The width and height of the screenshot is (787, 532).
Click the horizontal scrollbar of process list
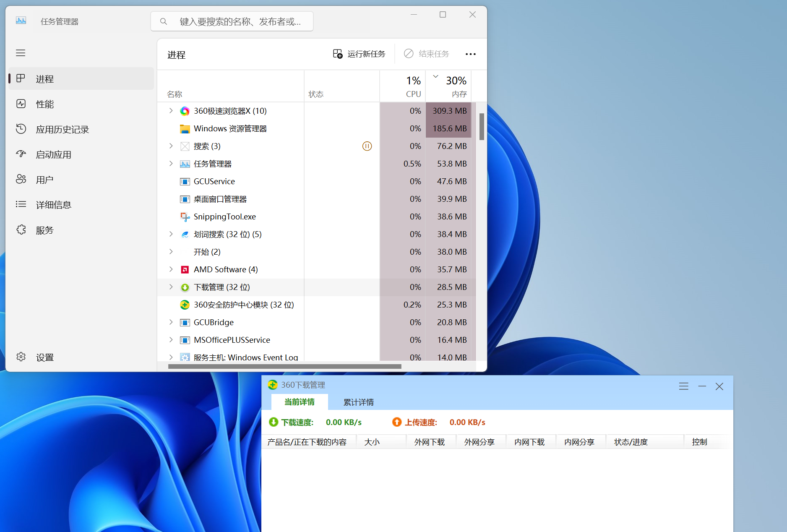[x=284, y=366]
